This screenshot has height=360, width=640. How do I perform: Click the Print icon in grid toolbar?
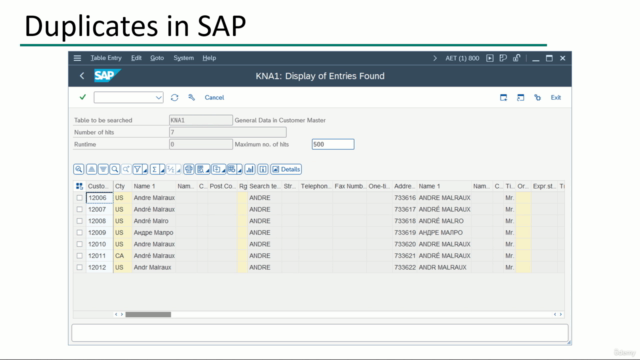189,169
